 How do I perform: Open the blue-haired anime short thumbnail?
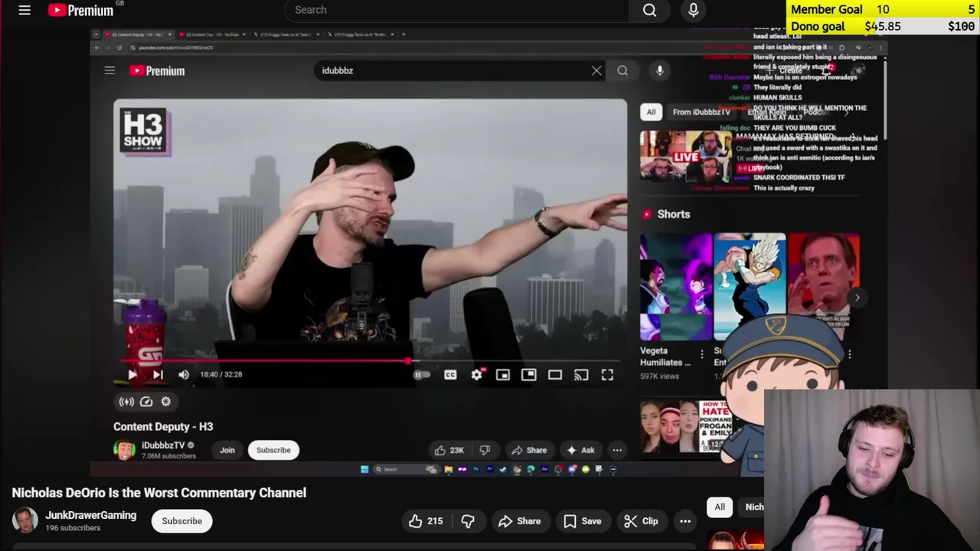(750, 287)
